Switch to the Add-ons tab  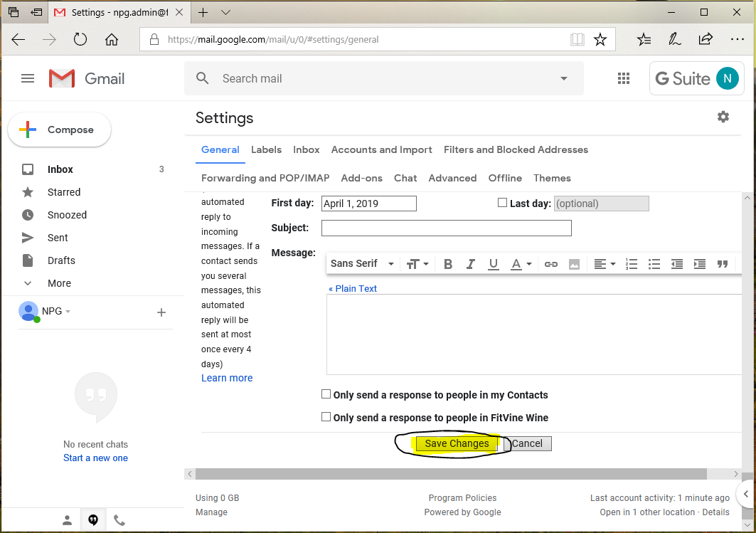361,178
